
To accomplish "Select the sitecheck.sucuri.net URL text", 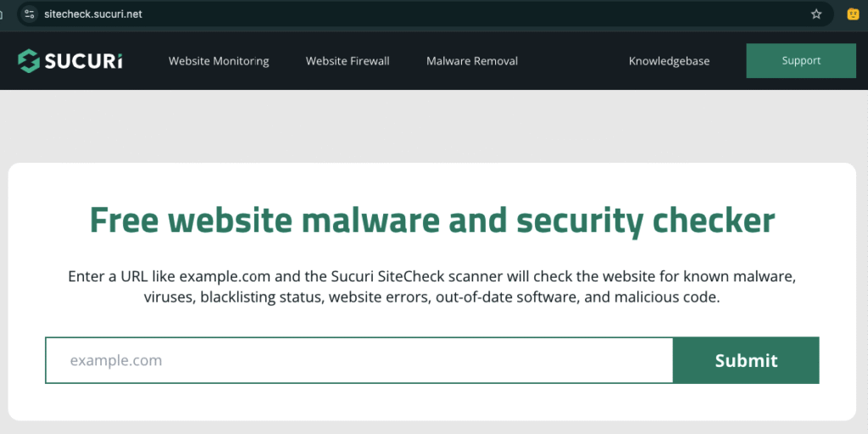I will (93, 14).
